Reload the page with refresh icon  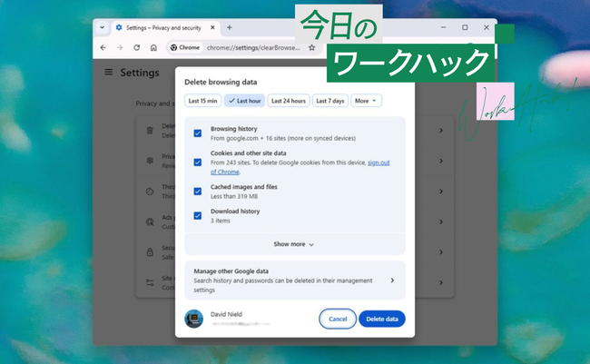pos(136,47)
